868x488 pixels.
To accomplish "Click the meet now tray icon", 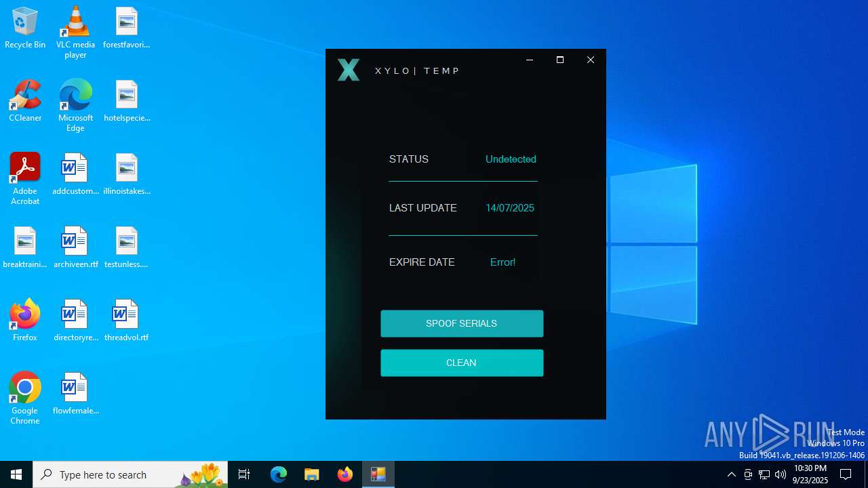I will 748,474.
